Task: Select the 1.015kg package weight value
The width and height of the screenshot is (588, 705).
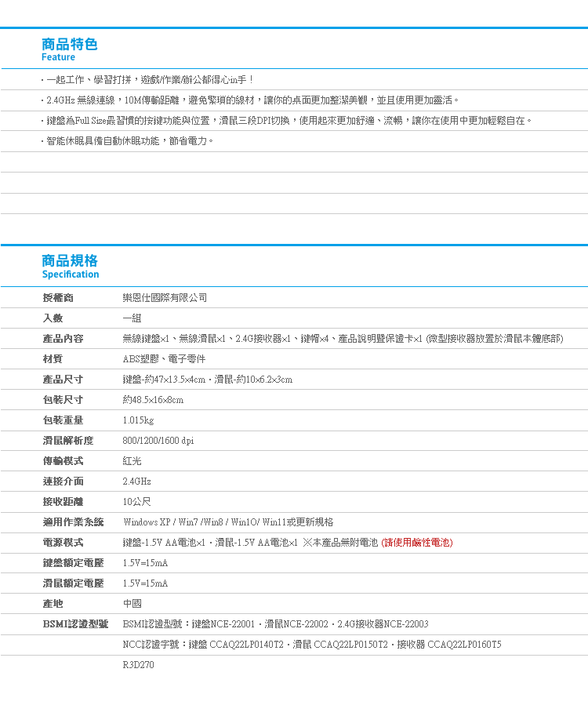Action: 138,420
